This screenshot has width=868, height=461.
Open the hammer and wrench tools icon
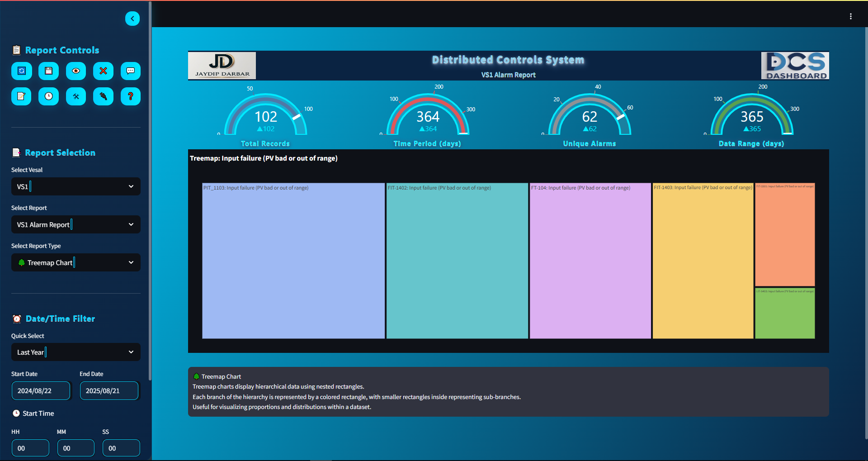click(x=76, y=96)
